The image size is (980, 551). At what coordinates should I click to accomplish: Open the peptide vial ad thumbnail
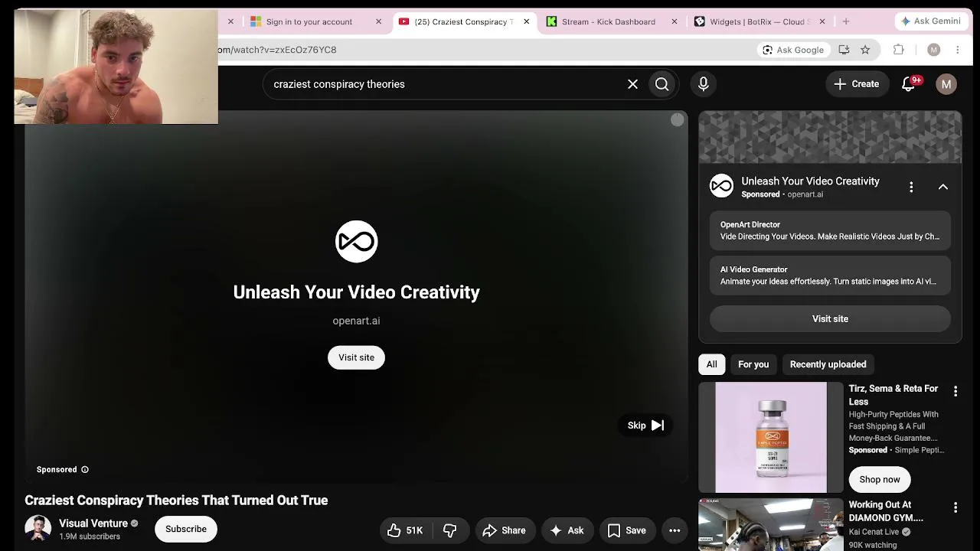[x=771, y=438]
